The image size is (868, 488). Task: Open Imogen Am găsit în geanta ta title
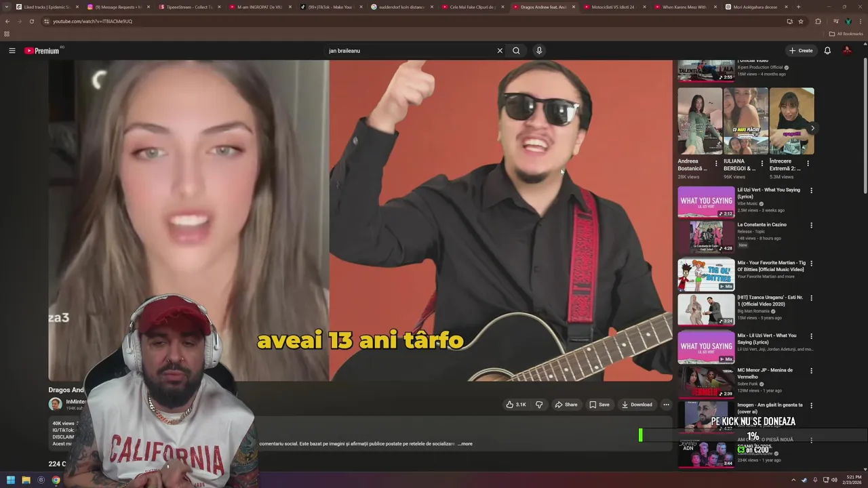click(770, 408)
